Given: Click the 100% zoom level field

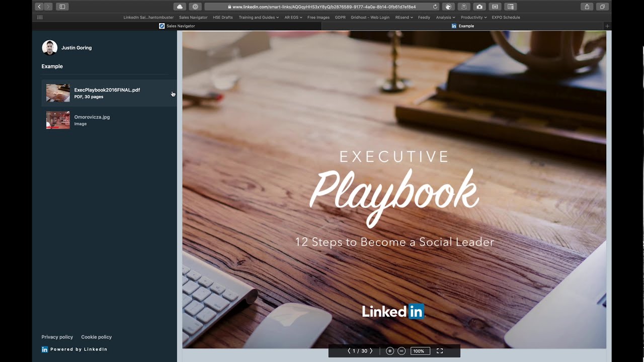Looking at the screenshot, I should tap(420, 351).
